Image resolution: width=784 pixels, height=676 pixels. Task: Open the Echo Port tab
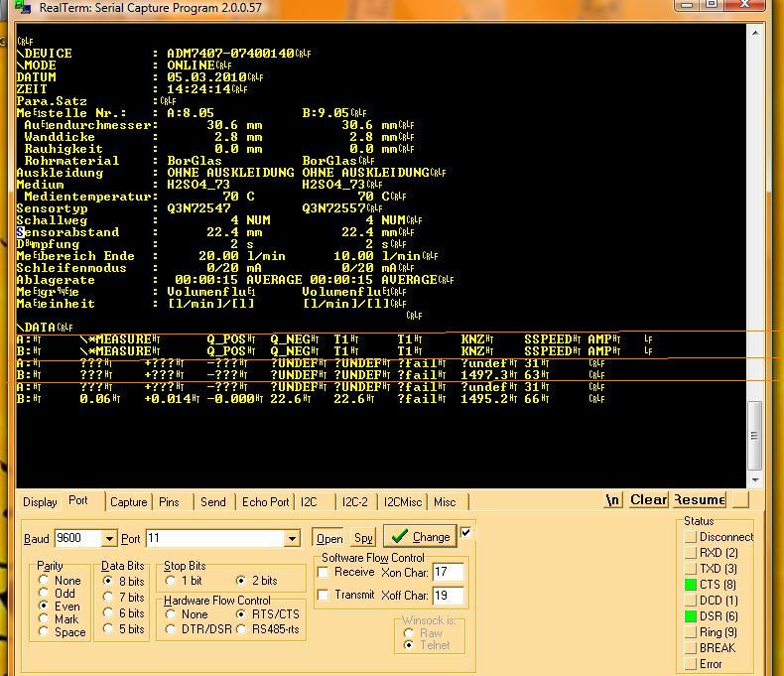tap(265, 502)
